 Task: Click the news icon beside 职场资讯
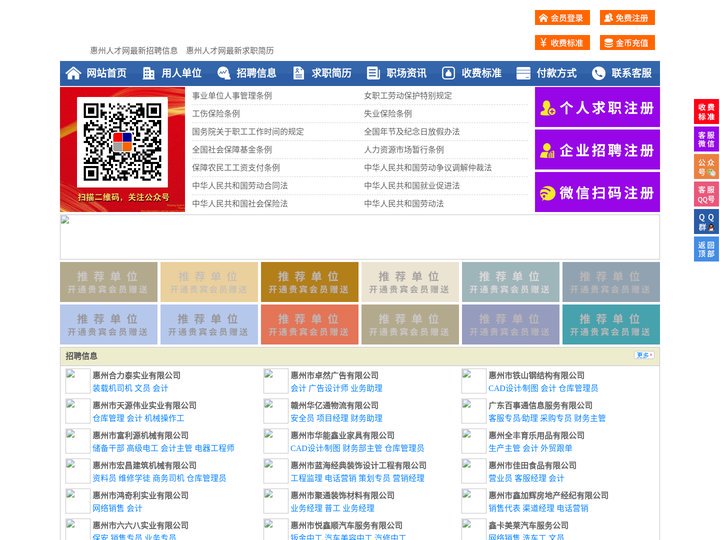373,73
